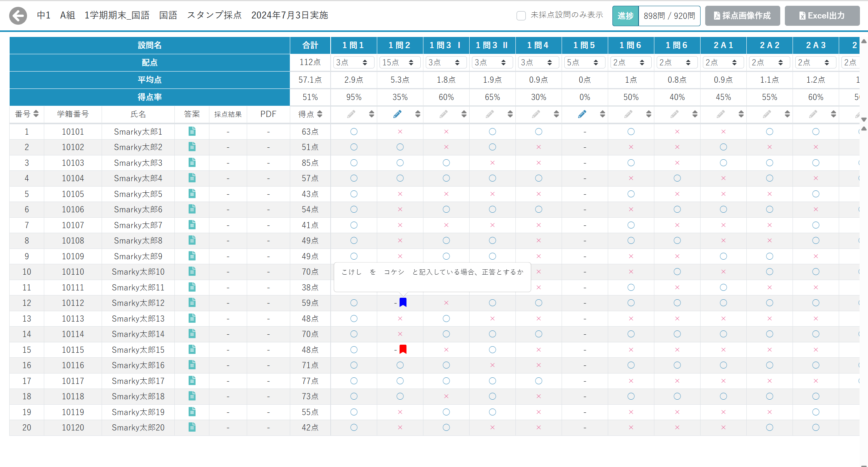
Task: Open 5点 score dropdown for 1問5
Action: coord(585,62)
